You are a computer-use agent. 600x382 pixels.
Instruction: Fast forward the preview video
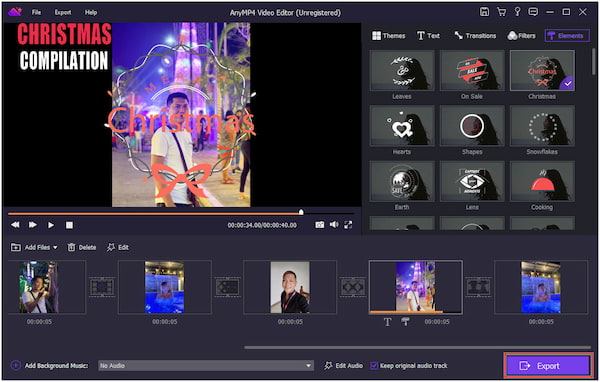click(x=33, y=225)
